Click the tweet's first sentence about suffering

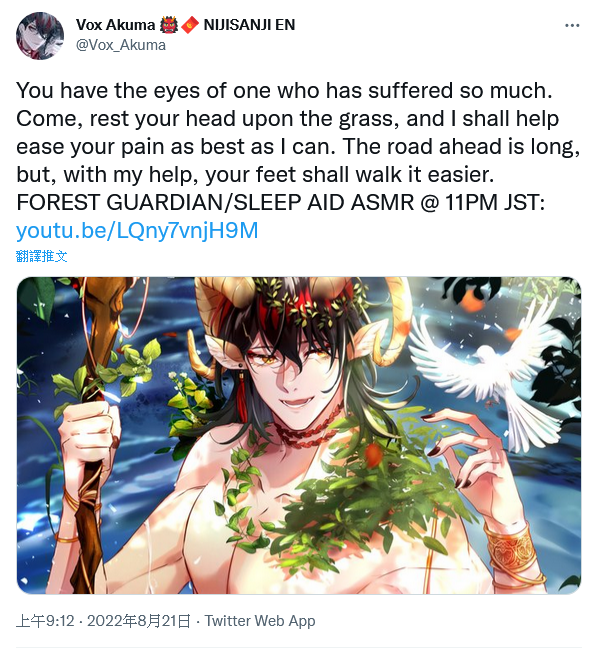pyautogui.click(x=284, y=91)
